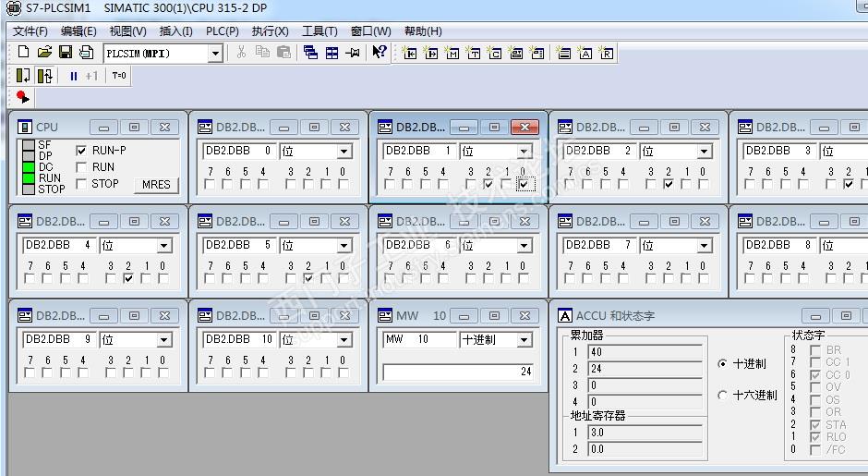Open format dropdown in DB2.DBB 4 window
Viewport: 868px width, 476px height.
coord(163,246)
